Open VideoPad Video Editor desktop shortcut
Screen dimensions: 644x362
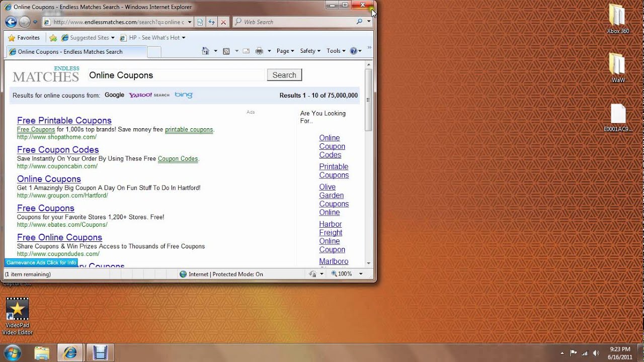(18, 316)
